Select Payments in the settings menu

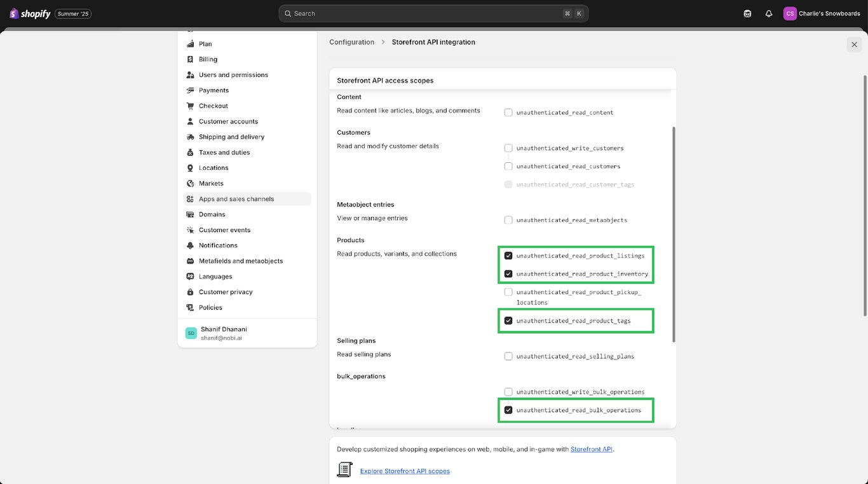pos(247,90)
